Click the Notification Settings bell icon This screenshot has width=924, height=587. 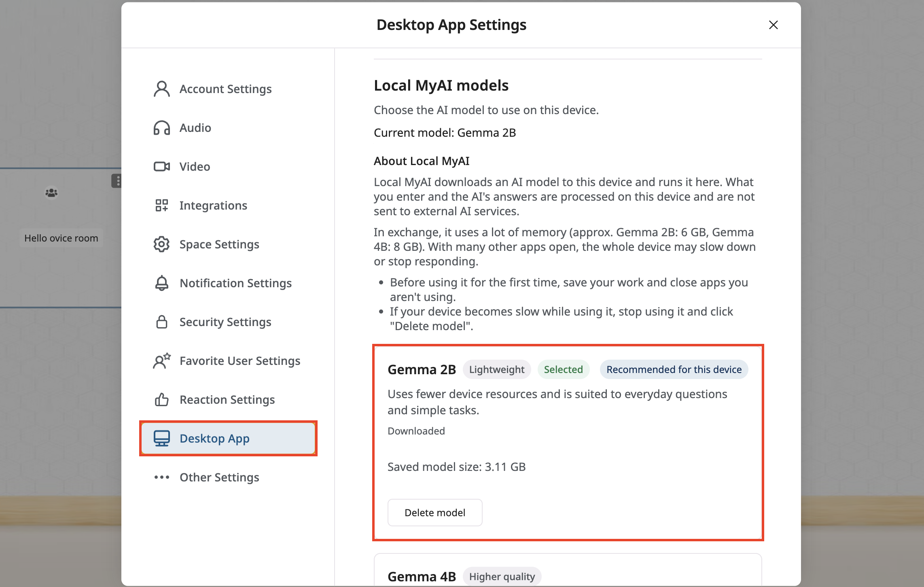click(162, 283)
